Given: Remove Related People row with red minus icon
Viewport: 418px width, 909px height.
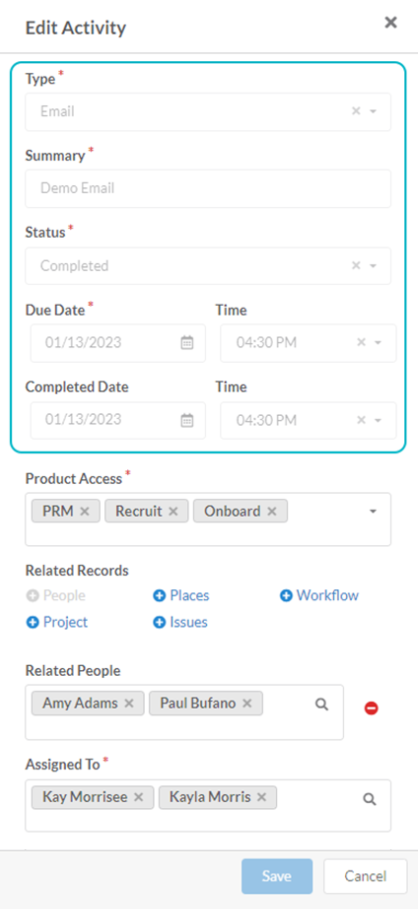Looking at the screenshot, I should click(371, 708).
